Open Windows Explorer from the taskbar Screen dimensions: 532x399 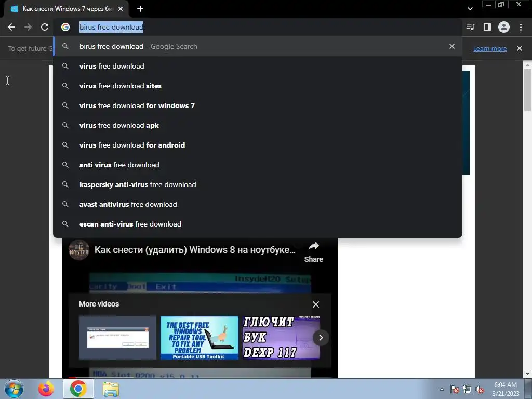[111, 389]
